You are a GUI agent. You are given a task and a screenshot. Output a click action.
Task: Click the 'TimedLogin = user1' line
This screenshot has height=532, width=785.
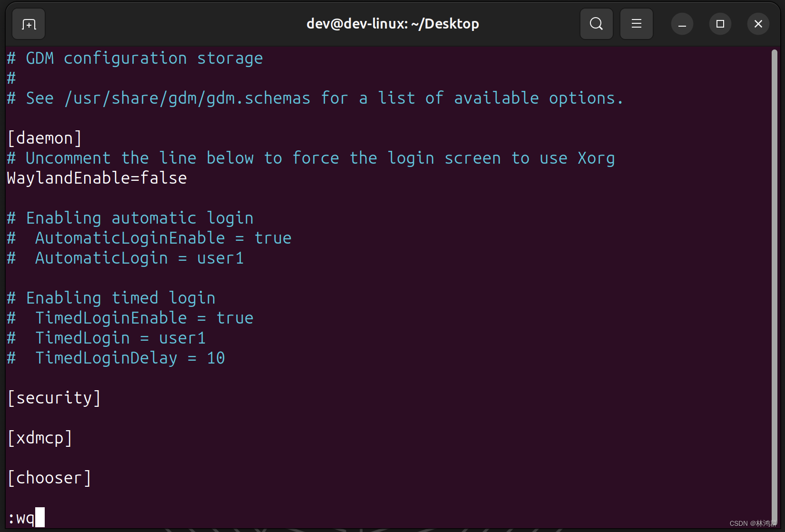coord(106,338)
